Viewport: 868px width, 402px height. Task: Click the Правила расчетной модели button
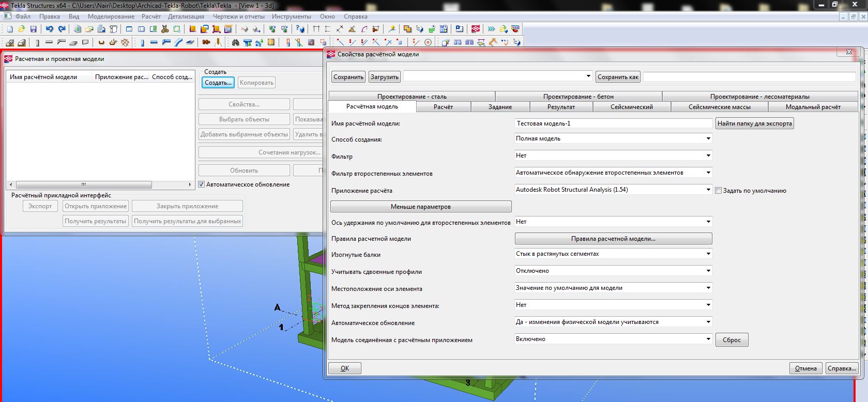(613, 239)
